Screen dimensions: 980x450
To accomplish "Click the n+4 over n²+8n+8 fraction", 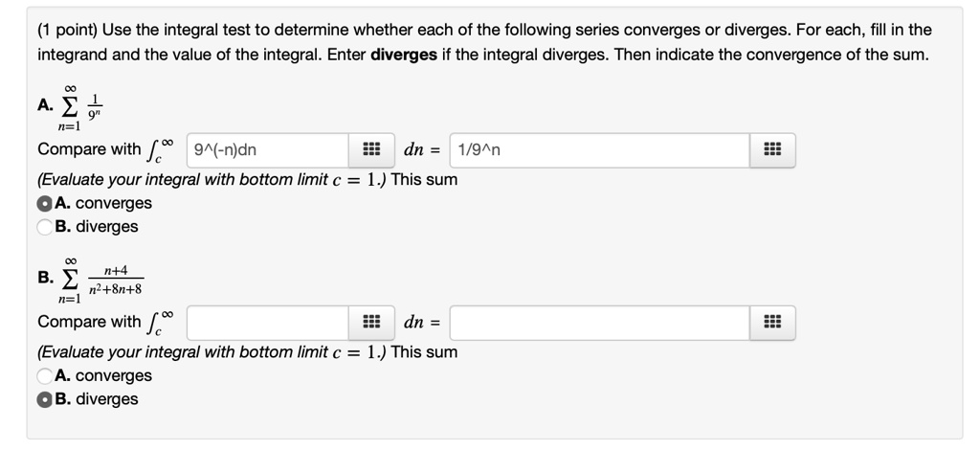I will [116, 280].
